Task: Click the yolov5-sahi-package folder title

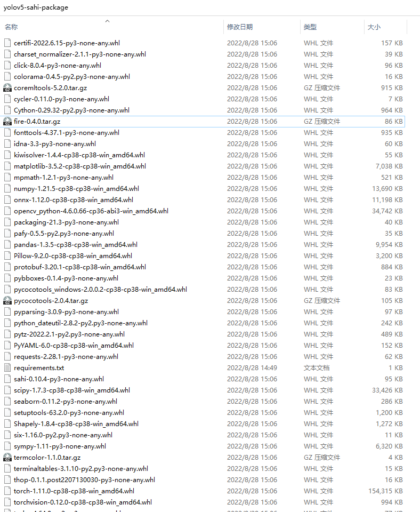Action: (36, 7)
